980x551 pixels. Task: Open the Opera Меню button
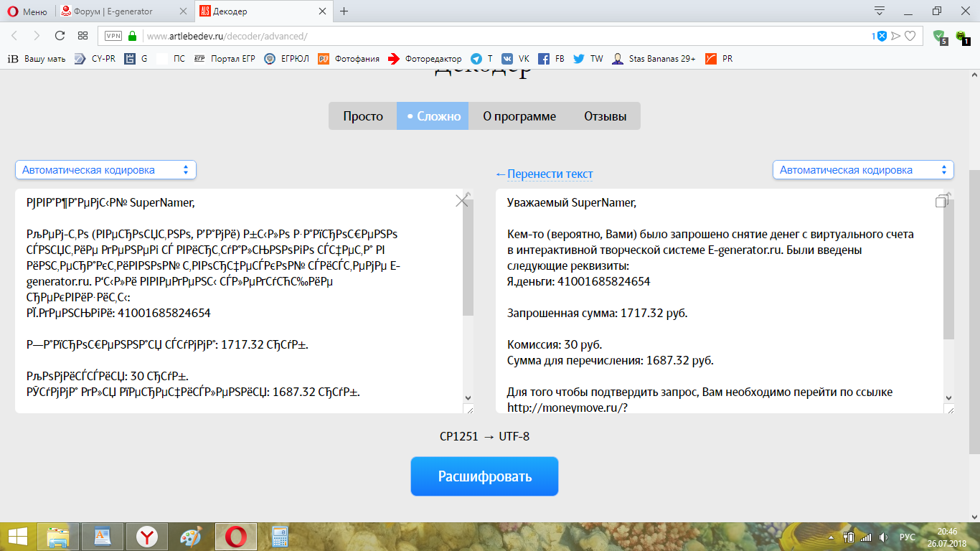(x=28, y=11)
